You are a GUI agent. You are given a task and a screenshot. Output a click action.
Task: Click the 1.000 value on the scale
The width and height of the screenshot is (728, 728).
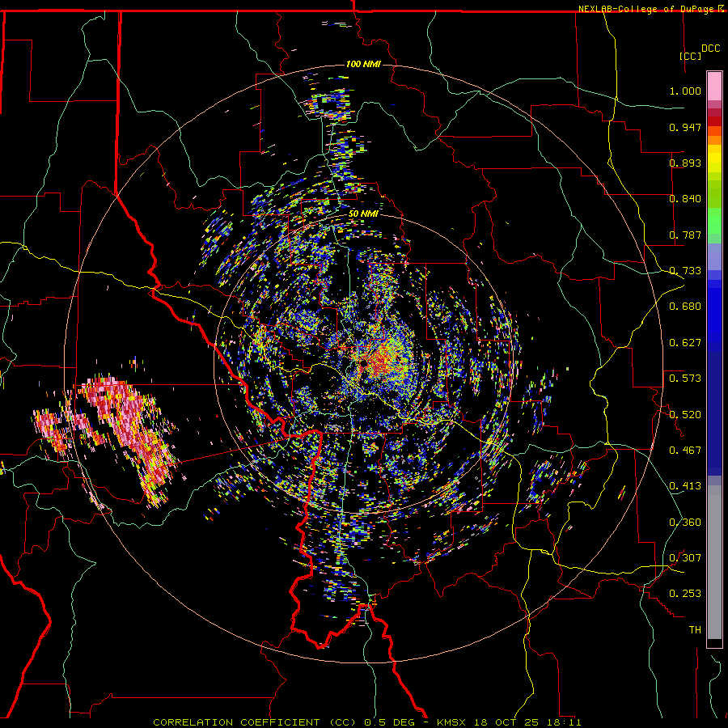pyautogui.click(x=685, y=91)
